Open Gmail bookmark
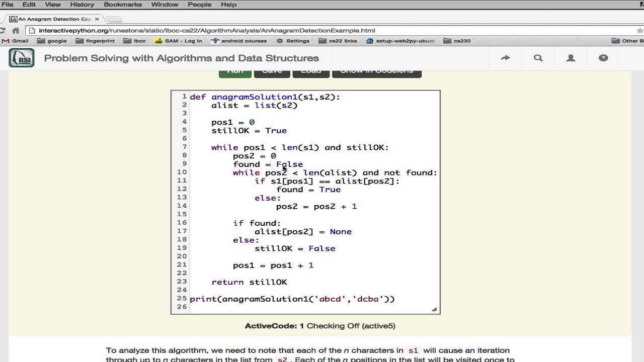 point(15,41)
